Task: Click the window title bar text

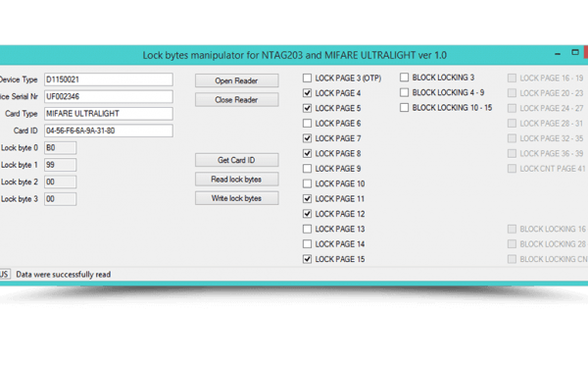Action: coord(294,56)
